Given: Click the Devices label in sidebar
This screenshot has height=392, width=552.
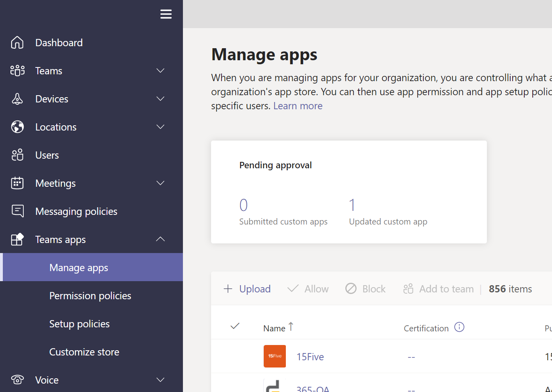Looking at the screenshot, I should pyautogui.click(x=52, y=99).
